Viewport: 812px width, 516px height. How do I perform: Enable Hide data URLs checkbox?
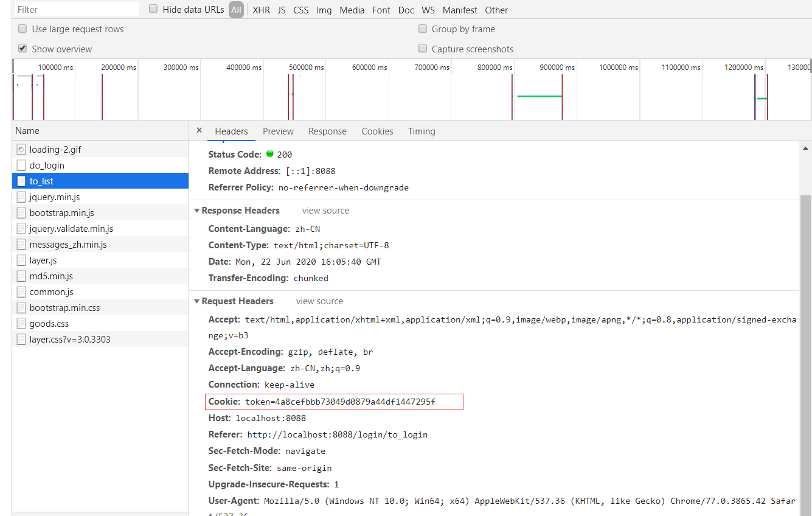click(153, 9)
